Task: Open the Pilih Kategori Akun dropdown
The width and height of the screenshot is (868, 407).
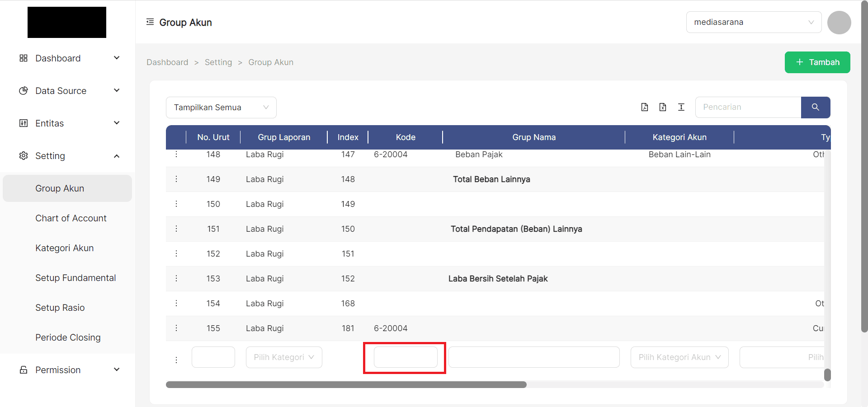Action: (679, 357)
